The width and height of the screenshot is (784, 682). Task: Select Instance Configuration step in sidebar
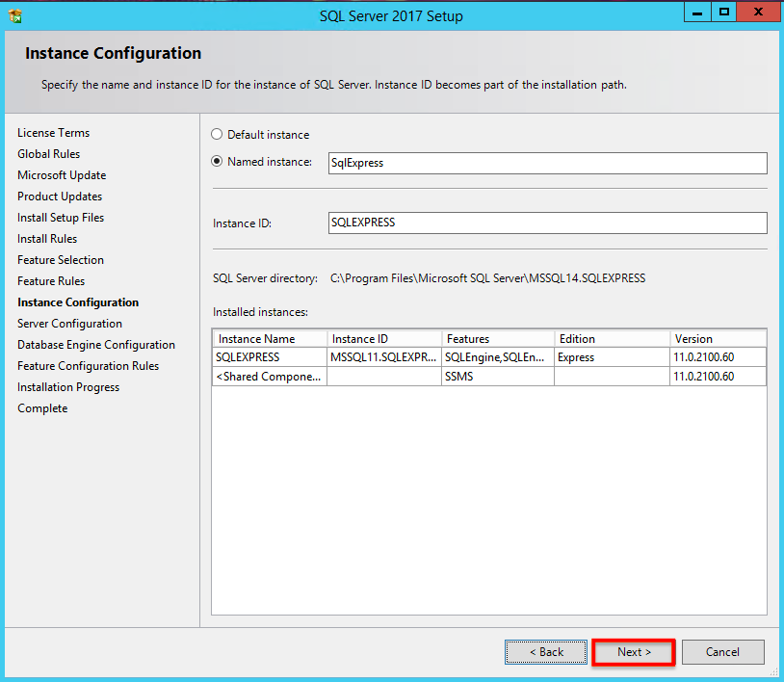coord(79,302)
